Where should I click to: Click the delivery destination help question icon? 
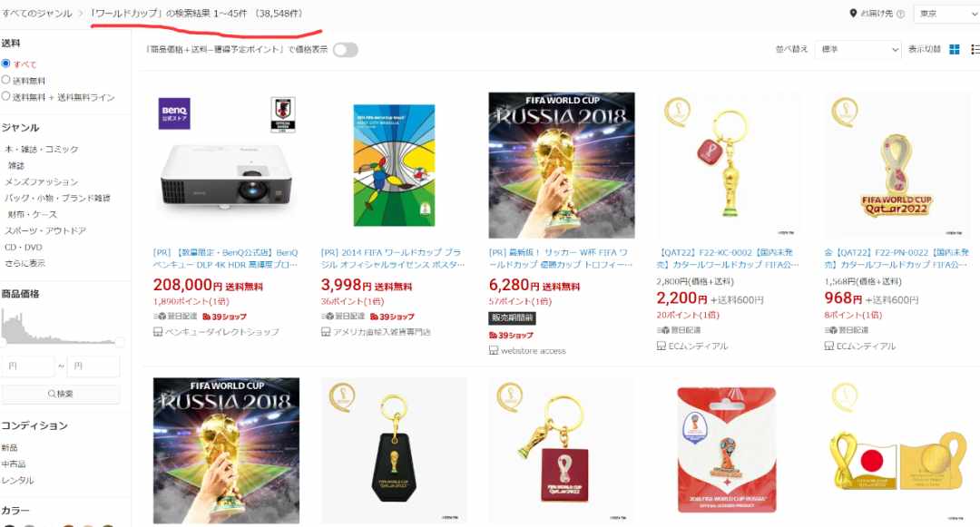(900, 14)
